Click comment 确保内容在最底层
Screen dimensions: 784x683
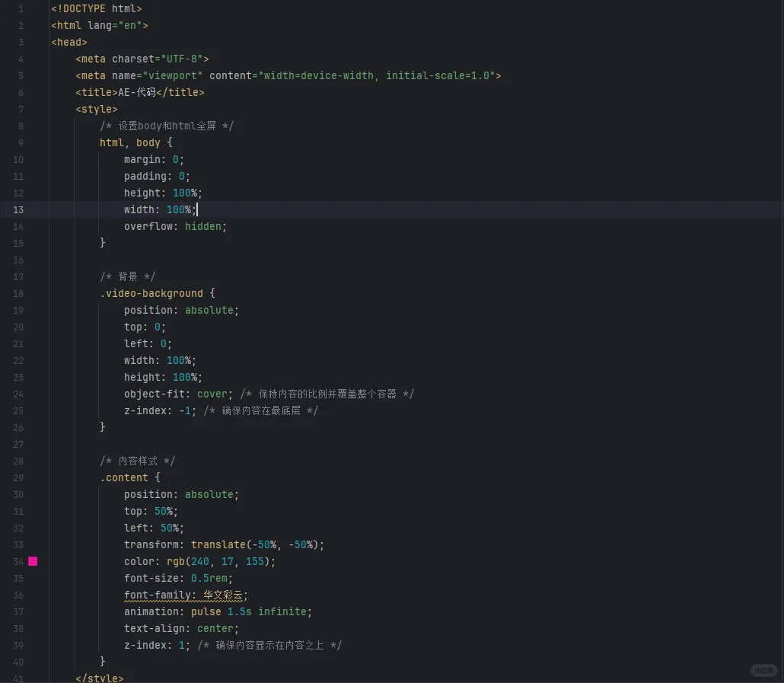[x=261, y=411]
